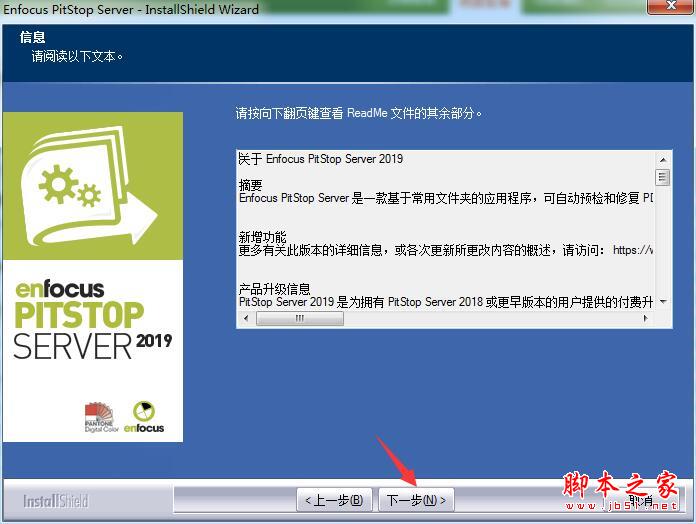Click the 新增功能 heading in the ReadMe
Viewport: 696px width, 524px height.
262,237
